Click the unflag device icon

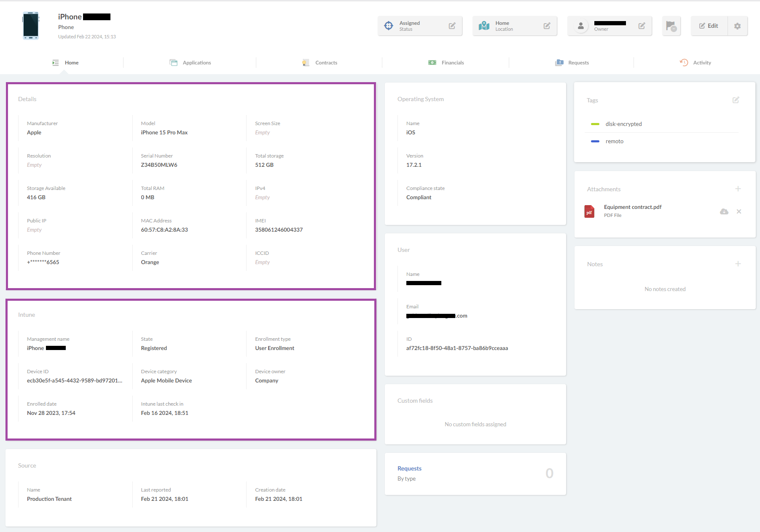click(x=671, y=26)
